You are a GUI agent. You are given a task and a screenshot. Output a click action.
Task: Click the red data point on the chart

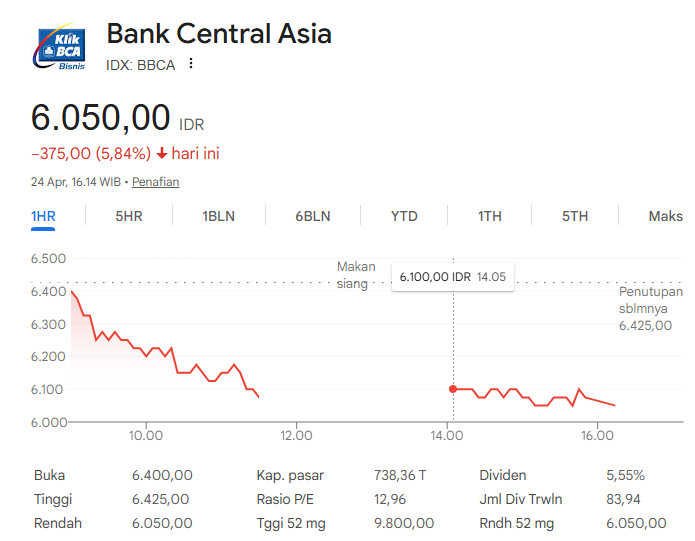pyautogui.click(x=453, y=389)
